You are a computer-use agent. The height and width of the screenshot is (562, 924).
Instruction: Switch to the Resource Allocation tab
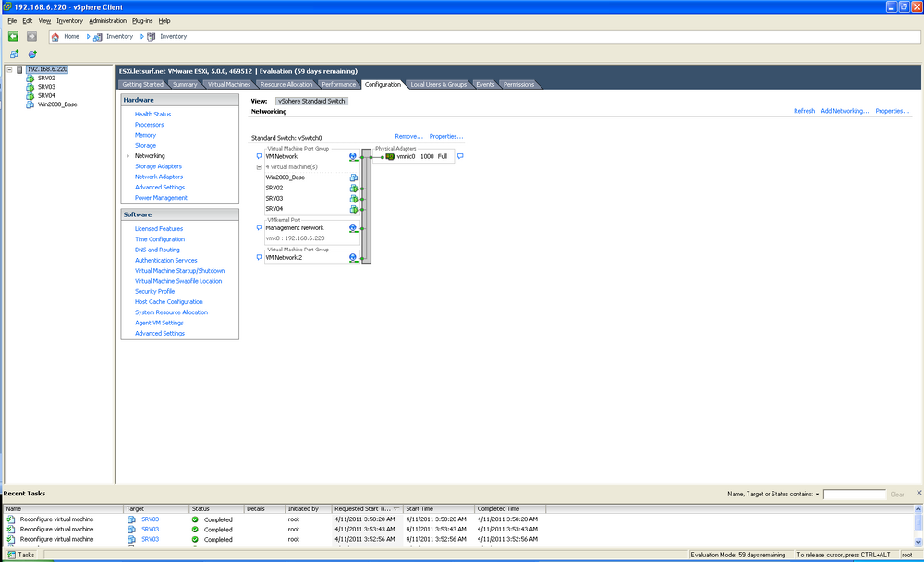(286, 85)
